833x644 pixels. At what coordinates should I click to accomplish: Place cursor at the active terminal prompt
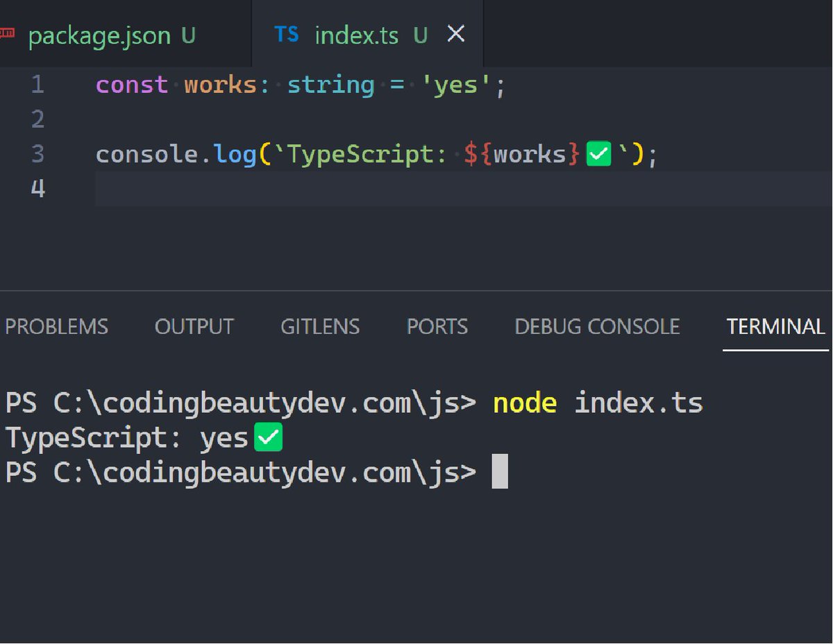pyautogui.click(x=501, y=471)
